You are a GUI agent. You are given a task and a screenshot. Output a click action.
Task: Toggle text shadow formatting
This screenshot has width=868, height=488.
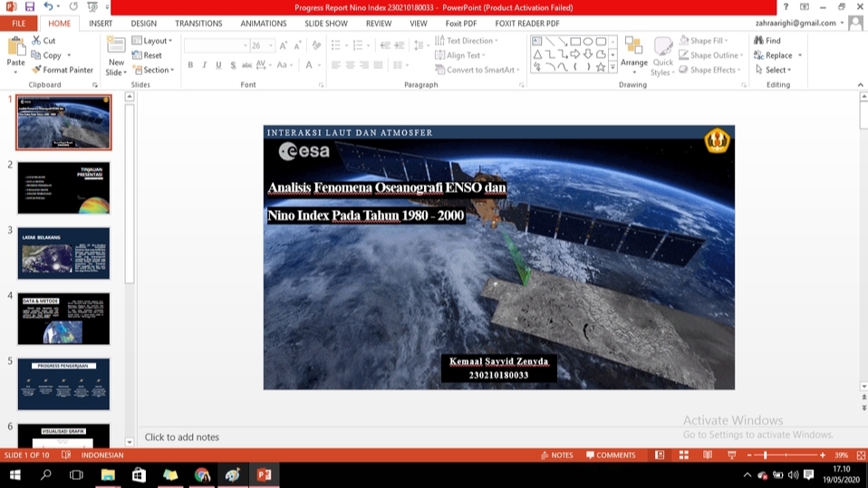pyautogui.click(x=233, y=65)
